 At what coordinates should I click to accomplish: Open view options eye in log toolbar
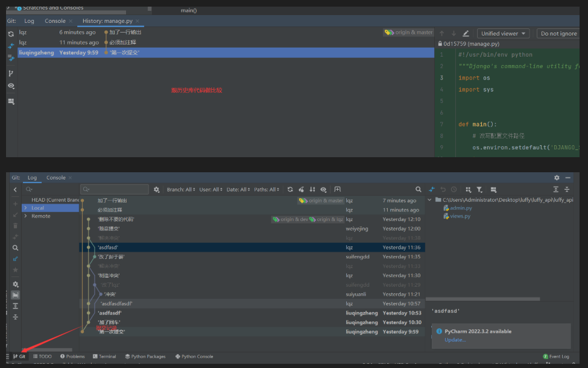(x=323, y=190)
